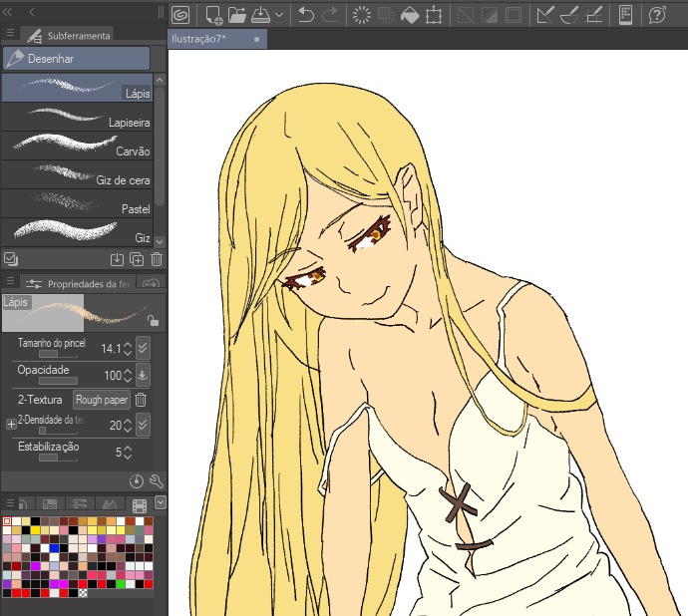The height and width of the screenshot is (616, 688).
Task: Open opacity dynamics button
Action: coord(143,375)
